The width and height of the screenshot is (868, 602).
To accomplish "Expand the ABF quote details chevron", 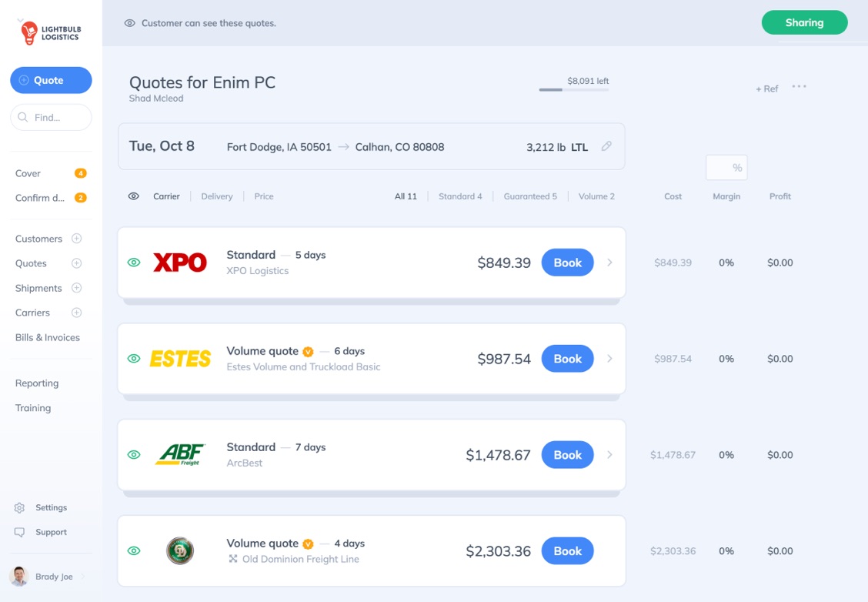I will 609,455.
